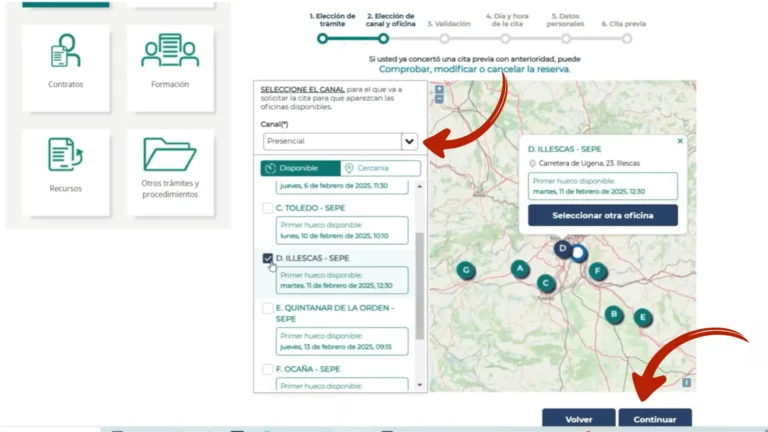The image size is (768, 432).
Task: Open the Otros trámites folder icon
Action: (170, 154)
